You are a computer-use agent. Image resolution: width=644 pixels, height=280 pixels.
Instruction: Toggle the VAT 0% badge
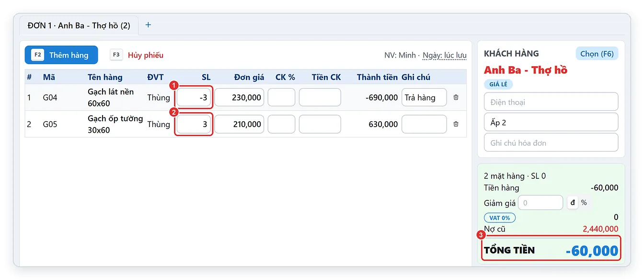(500, 218)
